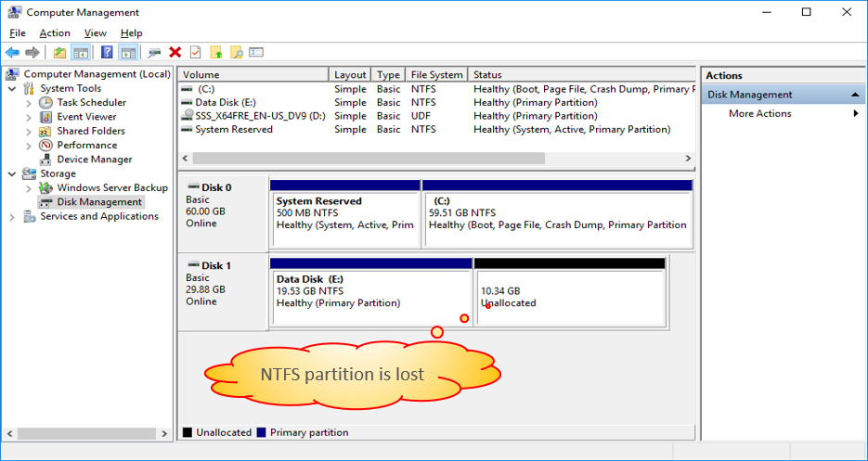Select the (C:) row in volume list
Viewport: 868px width, 461px height.
(436, 89)
